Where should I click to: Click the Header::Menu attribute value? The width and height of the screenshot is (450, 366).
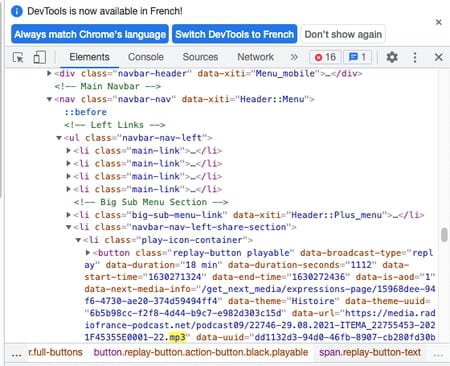click(x=272, y=99)
